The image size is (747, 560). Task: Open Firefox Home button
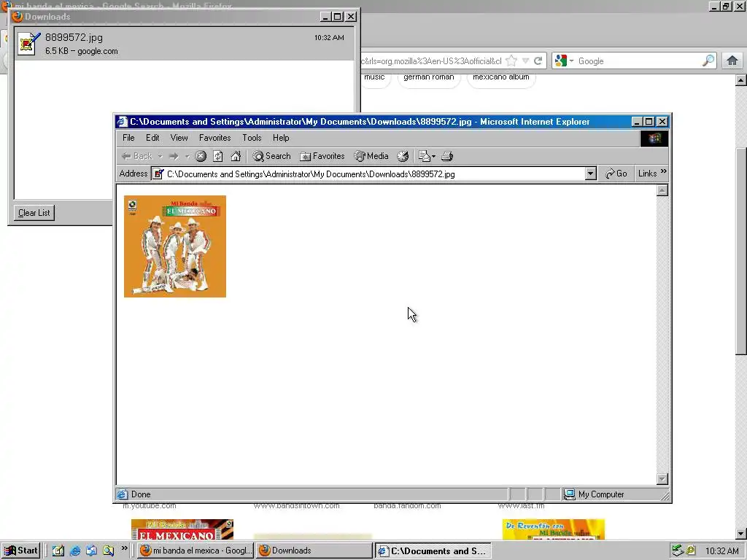732,61
